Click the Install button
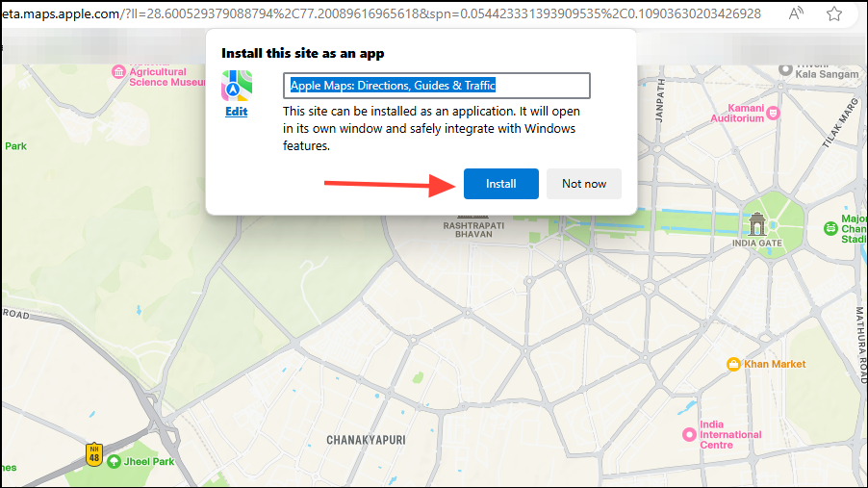868x488 pixels. 501,184
